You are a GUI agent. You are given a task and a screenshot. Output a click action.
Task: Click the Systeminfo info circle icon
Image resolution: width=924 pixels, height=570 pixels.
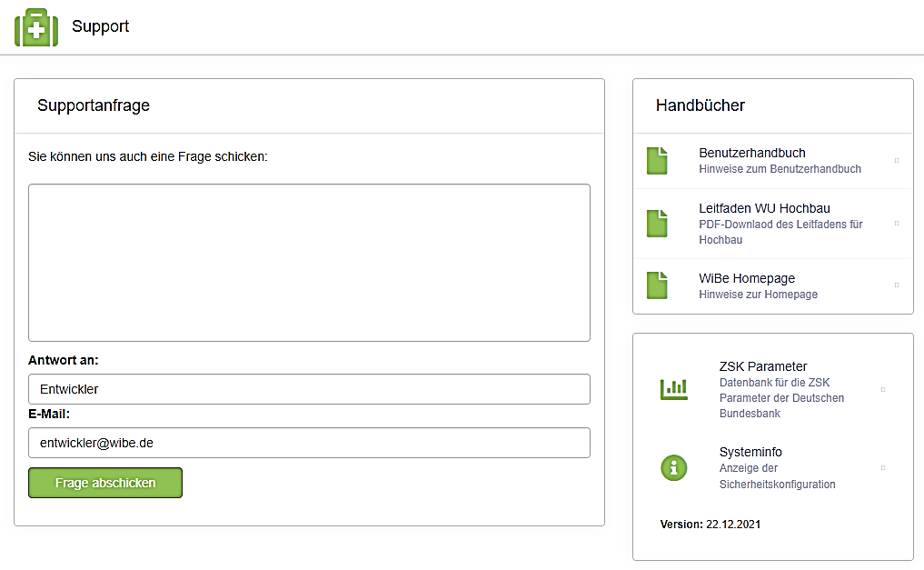pos(673,468)
